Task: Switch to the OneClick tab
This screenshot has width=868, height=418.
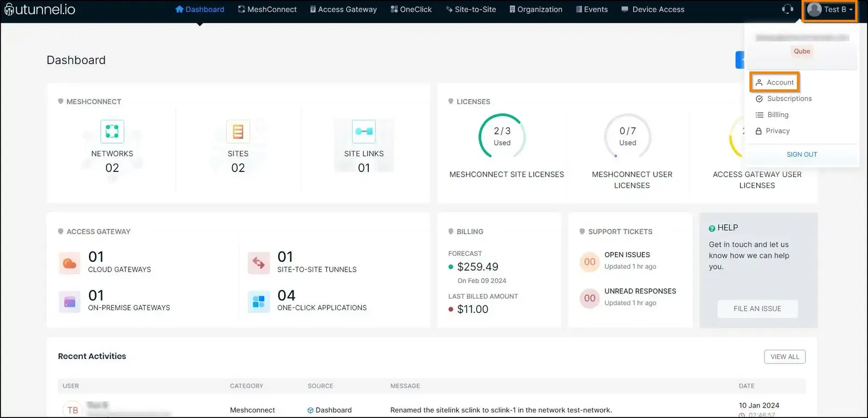Action: click(x=411, y=9)
